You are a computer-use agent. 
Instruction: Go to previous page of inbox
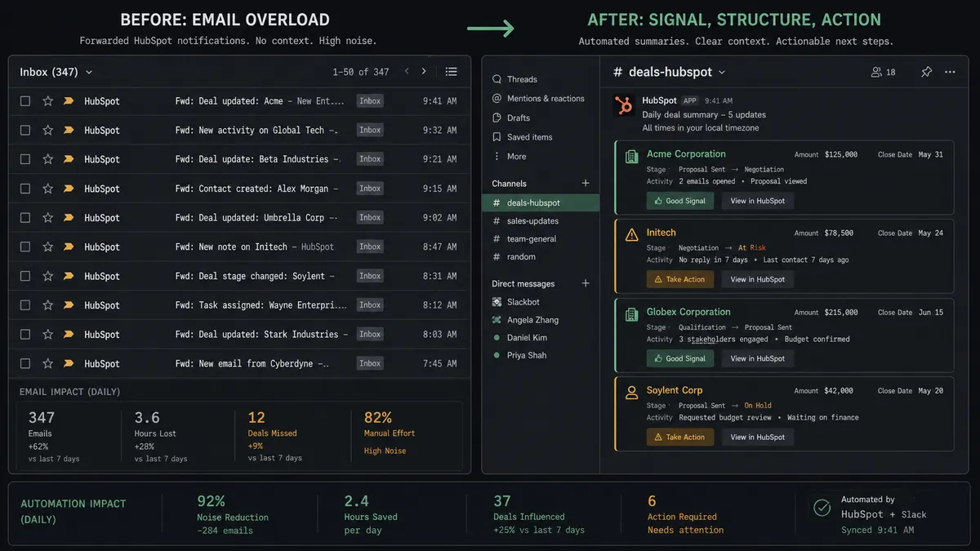point(407,72)
